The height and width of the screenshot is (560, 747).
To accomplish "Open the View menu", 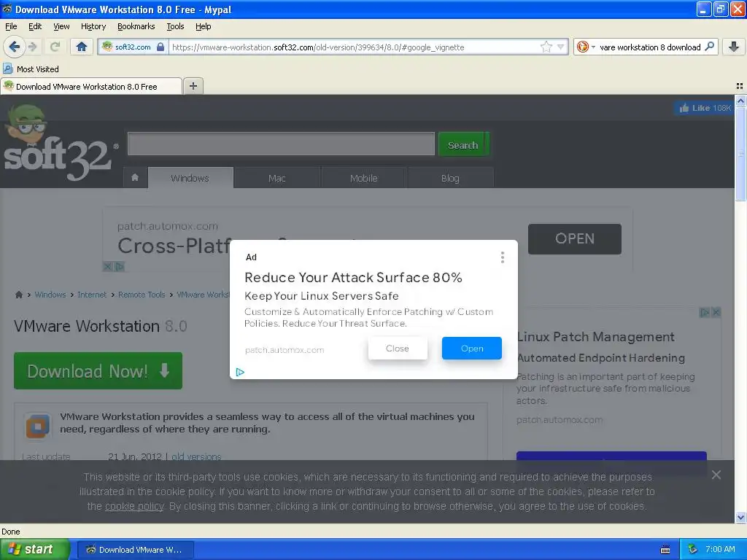I will pyautogui.click(x=61, y=26).
